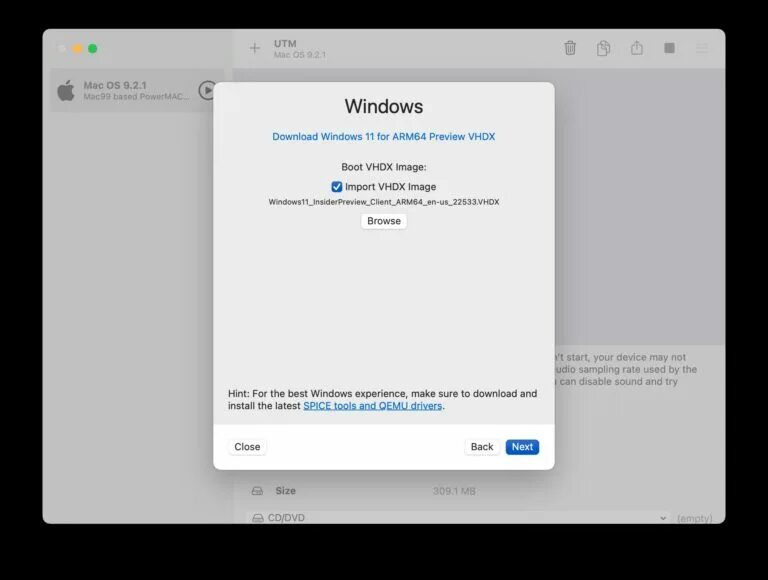This screenshot has width=768, height=580.
Task: Click the CD/DVD drive icon
Action: tap(258, 518)
